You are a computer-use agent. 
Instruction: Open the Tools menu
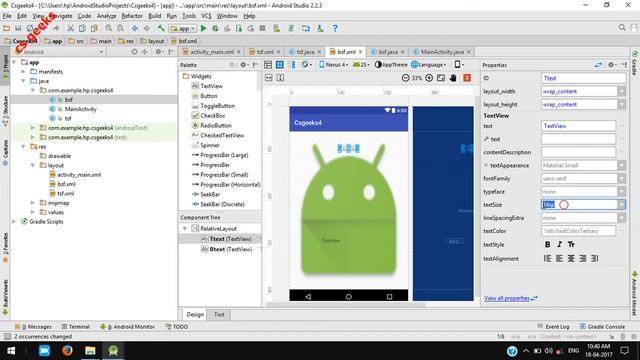point(189,16)
